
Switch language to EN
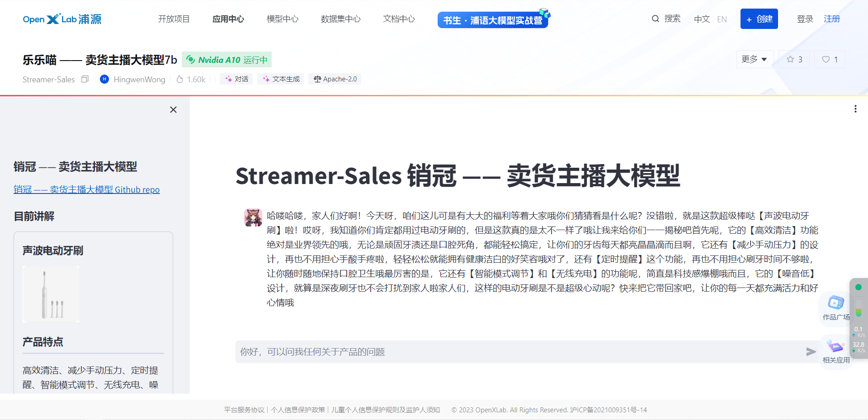click(x=722, y=19)
